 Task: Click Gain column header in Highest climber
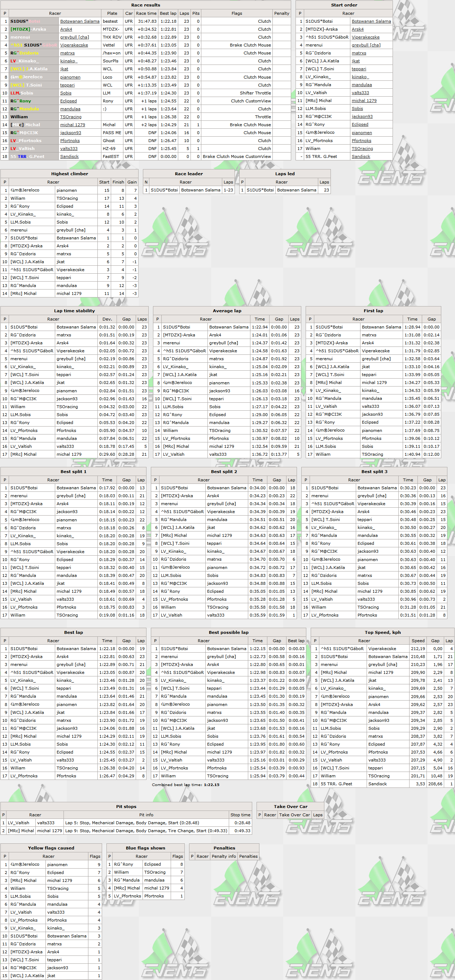pos(132,182)
